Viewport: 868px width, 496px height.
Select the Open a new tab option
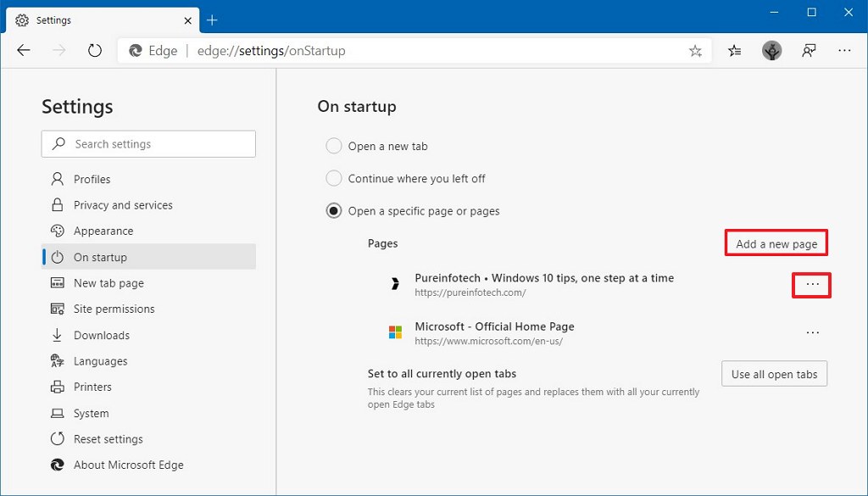(x=334, y=146)
